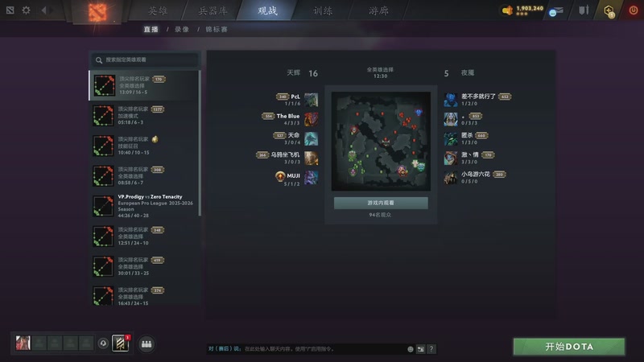The width and height of the screenshot is (644, 362).
Task: Open the settings gear icon
Action: pyautogui.click(x=26, y=10)
